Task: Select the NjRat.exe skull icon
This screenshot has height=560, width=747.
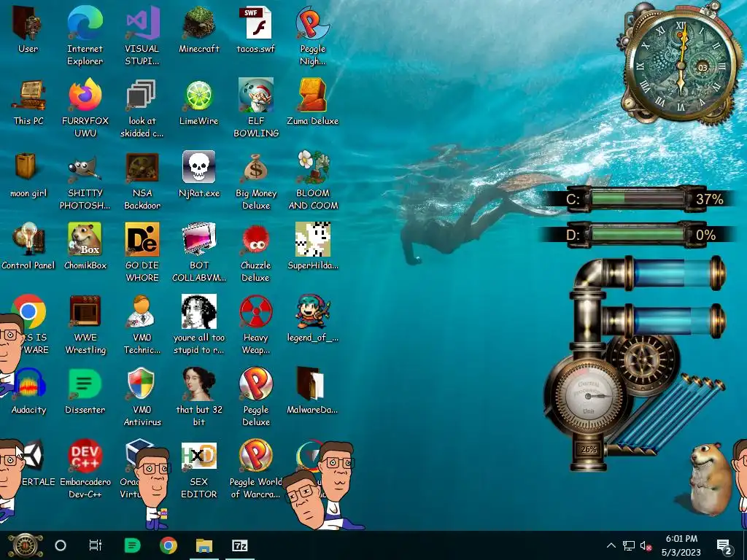Action: (199, 175)
